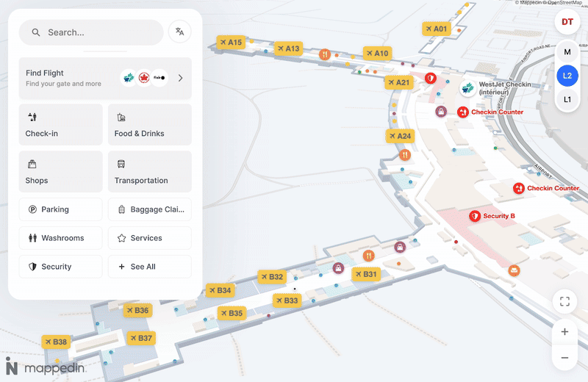
Task: Click the Parking button
Action: (61, 209)
